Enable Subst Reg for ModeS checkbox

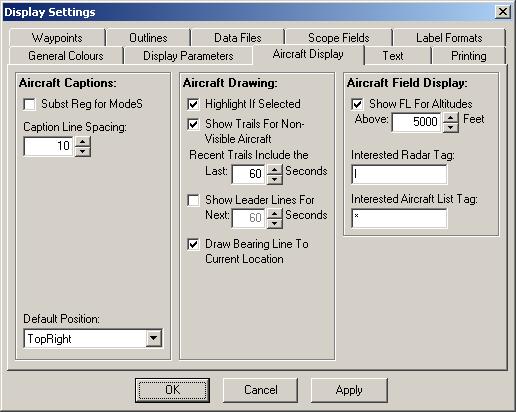29,104
